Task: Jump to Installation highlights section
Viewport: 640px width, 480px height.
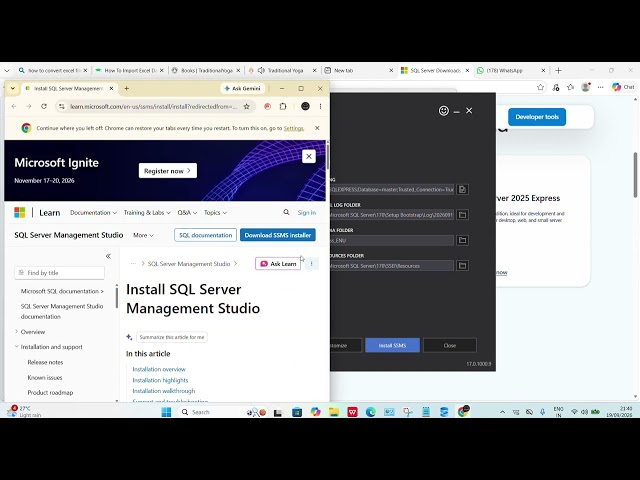Action: click(x=160, y=380)
